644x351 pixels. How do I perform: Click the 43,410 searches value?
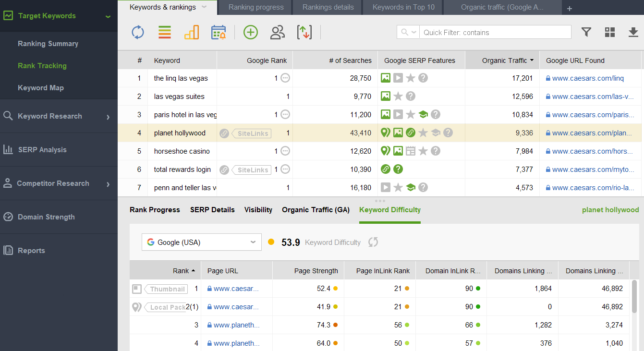pos(361,133)
